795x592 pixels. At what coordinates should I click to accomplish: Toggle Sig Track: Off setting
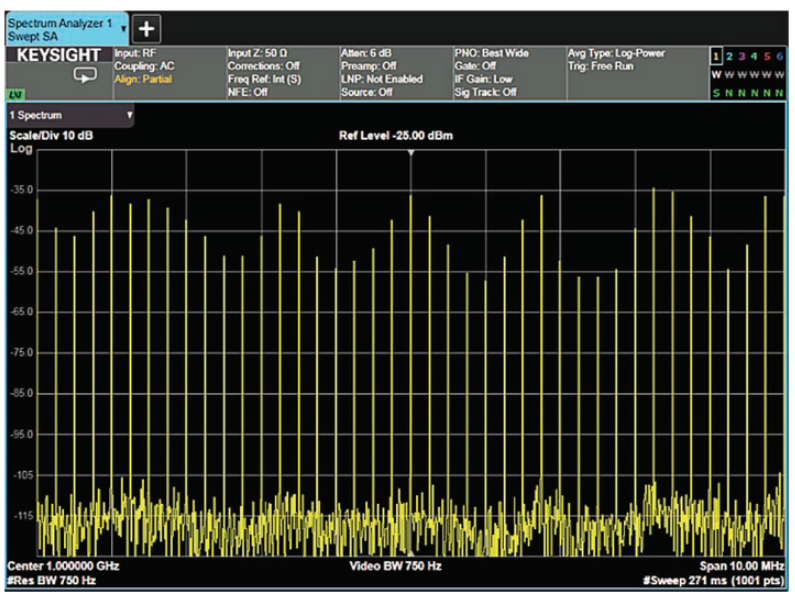(x=485, y=92)
